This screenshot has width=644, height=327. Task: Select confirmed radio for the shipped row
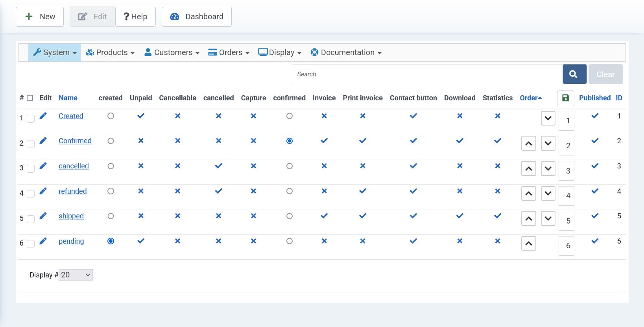point(290,216)
